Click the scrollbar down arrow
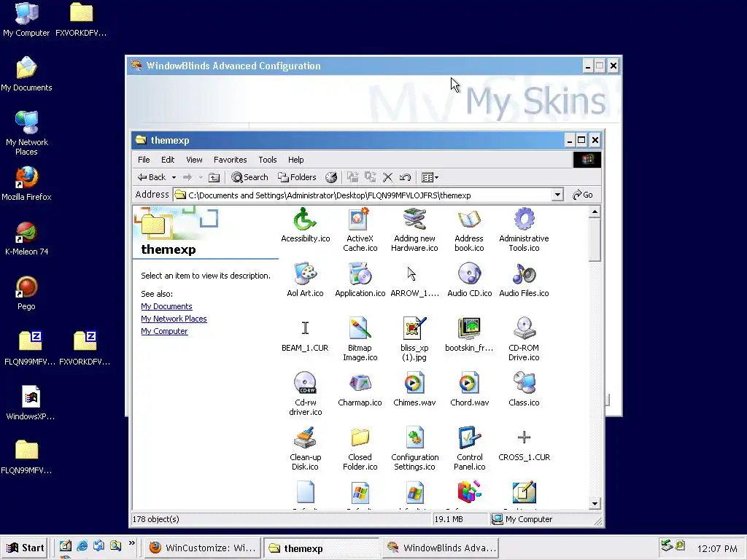This screenshot has width=747, height=560. pyautogui.click(x=595, y=504)
